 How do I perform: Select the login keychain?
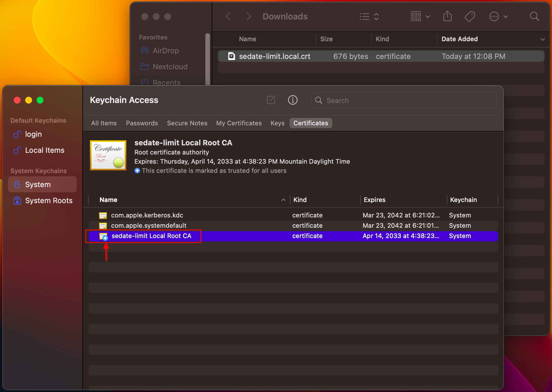pos(33,134)
